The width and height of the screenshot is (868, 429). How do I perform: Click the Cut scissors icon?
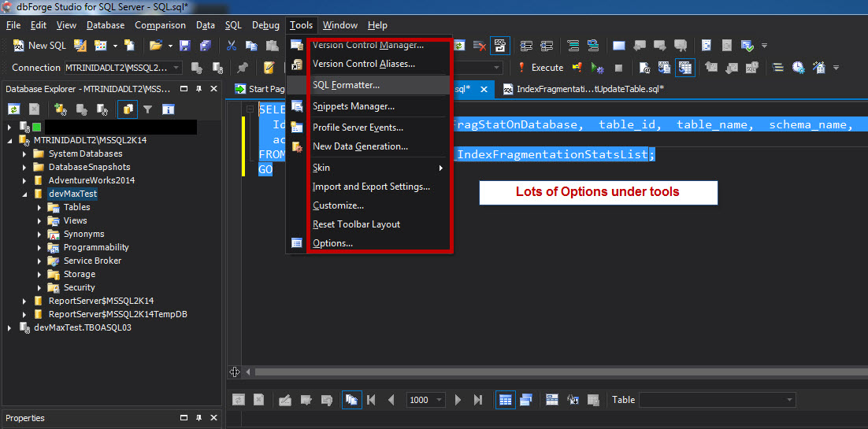232,46
